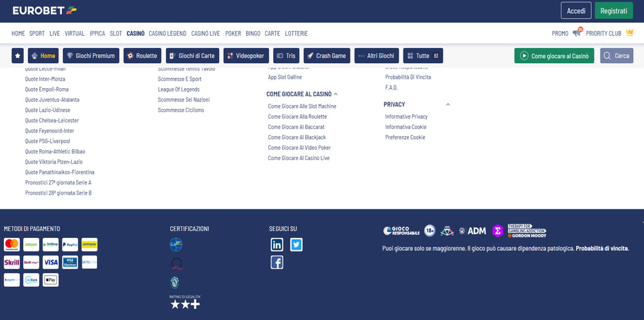Click the Gordon Moody therapy logo
The image size is (644, 320).
pyautogui.click(x=527, y=231)
